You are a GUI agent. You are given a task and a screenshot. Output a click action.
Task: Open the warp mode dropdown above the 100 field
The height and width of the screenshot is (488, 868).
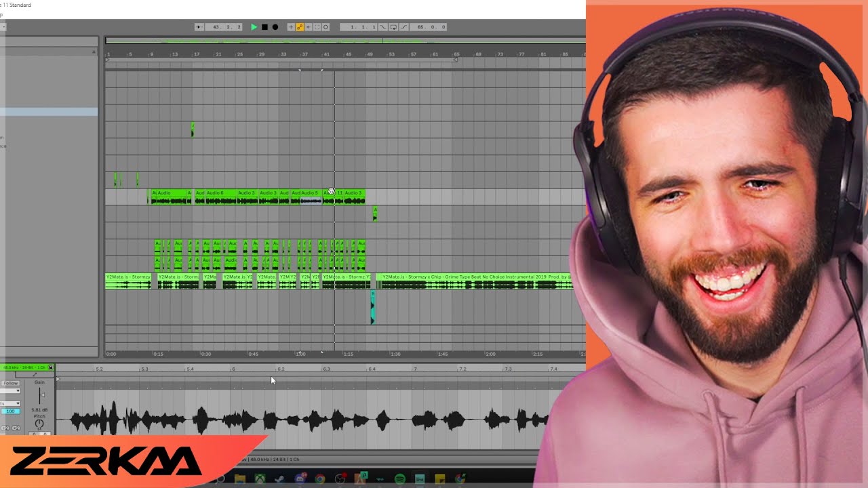click(10, 404)
